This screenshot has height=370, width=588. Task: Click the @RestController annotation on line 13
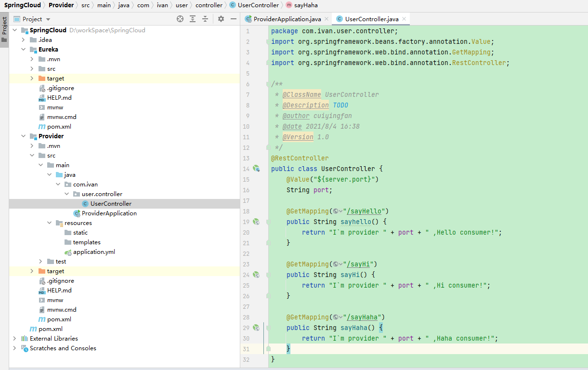click(300, 158)
